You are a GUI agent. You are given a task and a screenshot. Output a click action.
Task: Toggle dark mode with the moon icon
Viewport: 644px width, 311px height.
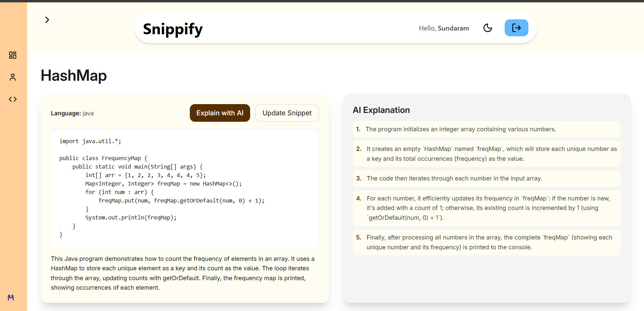coord(487,28)
